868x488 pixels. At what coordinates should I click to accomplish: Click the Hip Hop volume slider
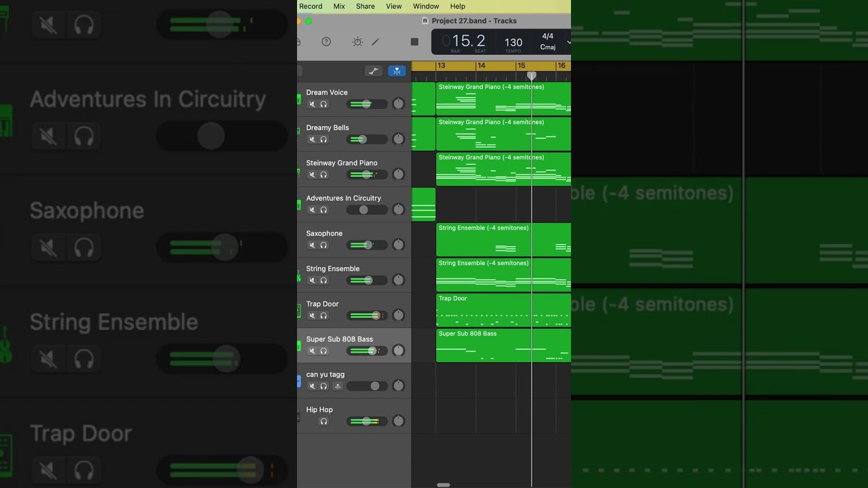(367, 421)
